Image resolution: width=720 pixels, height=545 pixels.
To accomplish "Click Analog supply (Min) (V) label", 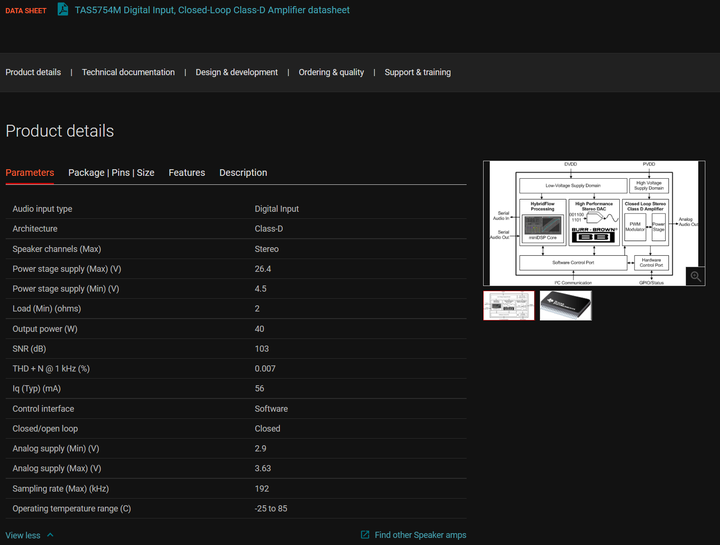I will tap(56, 449).
